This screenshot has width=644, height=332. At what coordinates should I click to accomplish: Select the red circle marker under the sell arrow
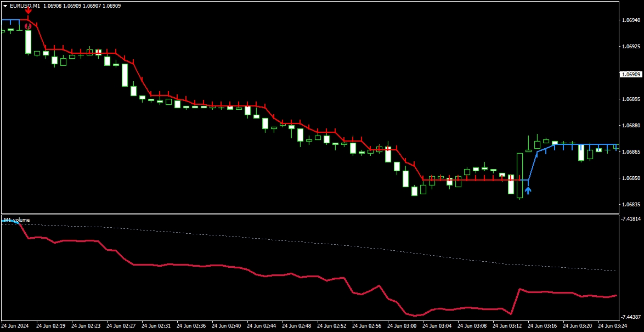click(x=28, y=26)
